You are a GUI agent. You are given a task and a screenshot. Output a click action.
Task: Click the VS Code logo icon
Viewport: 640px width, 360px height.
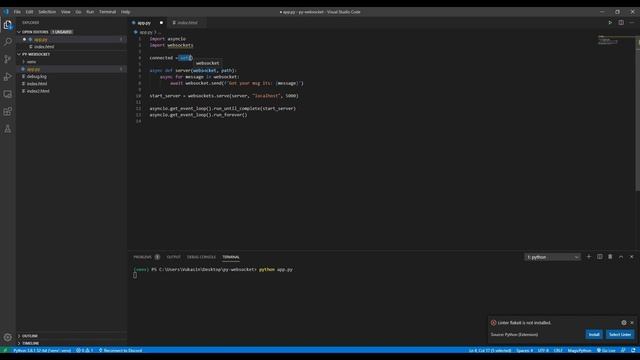pyautogui.click(x=6, y=12)
